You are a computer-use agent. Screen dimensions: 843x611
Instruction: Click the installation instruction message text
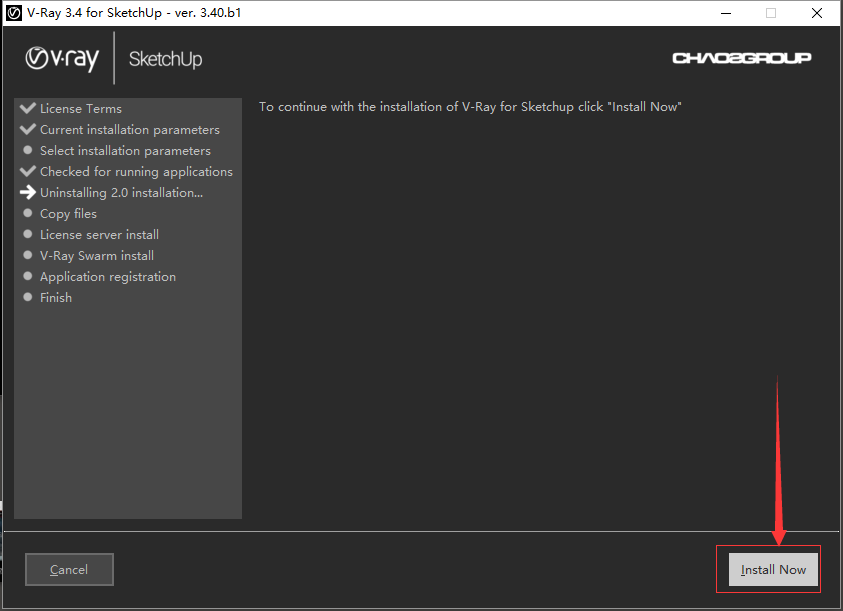[469, 106]
